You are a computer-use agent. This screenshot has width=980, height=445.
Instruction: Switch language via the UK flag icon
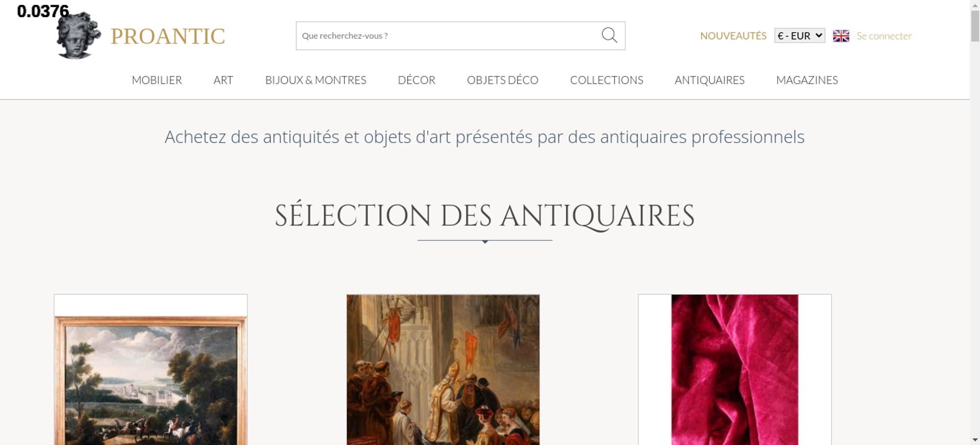[x=841, y=36]
